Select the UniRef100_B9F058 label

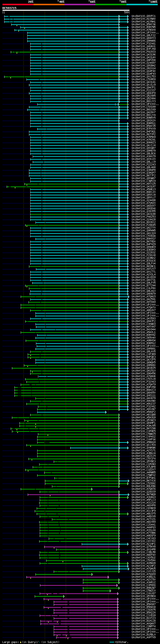tap(143, 388)
